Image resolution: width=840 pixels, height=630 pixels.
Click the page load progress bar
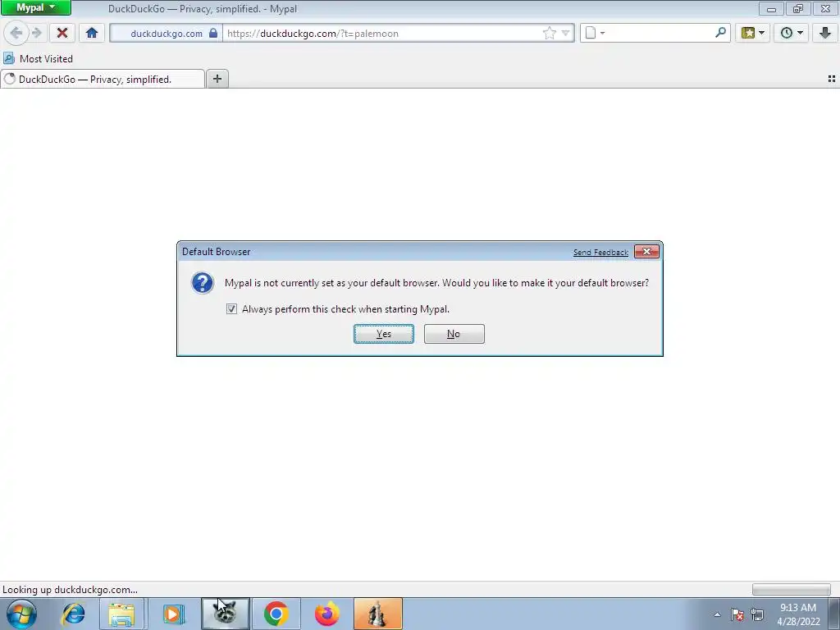click(792, 589)
